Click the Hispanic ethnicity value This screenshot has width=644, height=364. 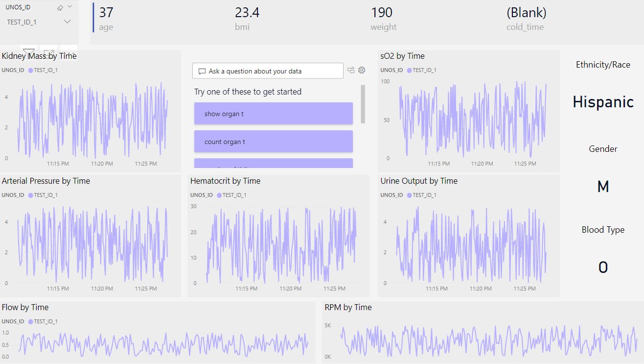[x=603, y=102]
